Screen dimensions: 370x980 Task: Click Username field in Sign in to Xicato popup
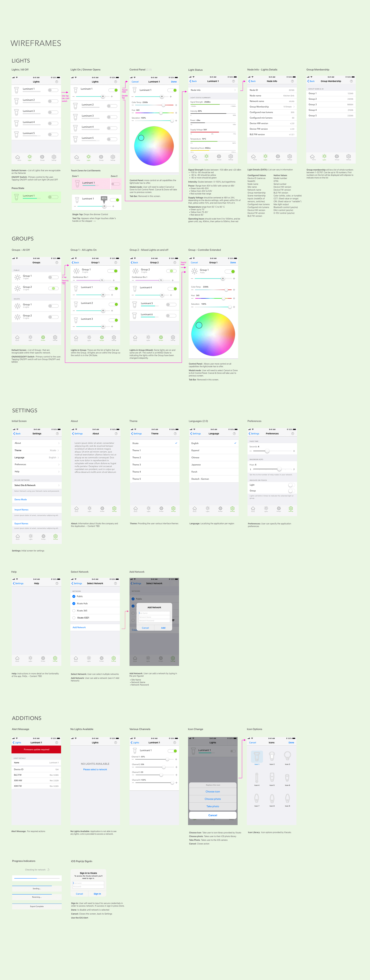pos(88,883)
